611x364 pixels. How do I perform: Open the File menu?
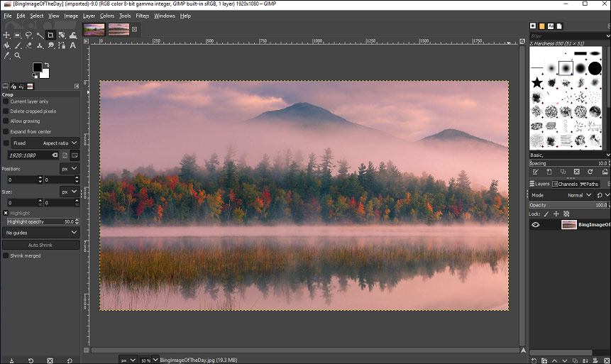click(7, 16)
